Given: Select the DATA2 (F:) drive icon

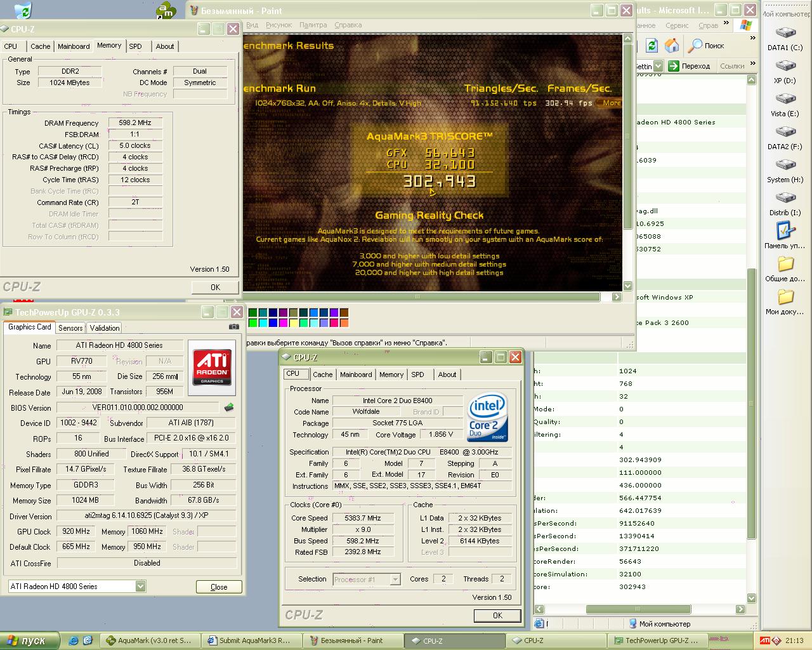Looking at the screenshot, I should (x=785, y=132).
